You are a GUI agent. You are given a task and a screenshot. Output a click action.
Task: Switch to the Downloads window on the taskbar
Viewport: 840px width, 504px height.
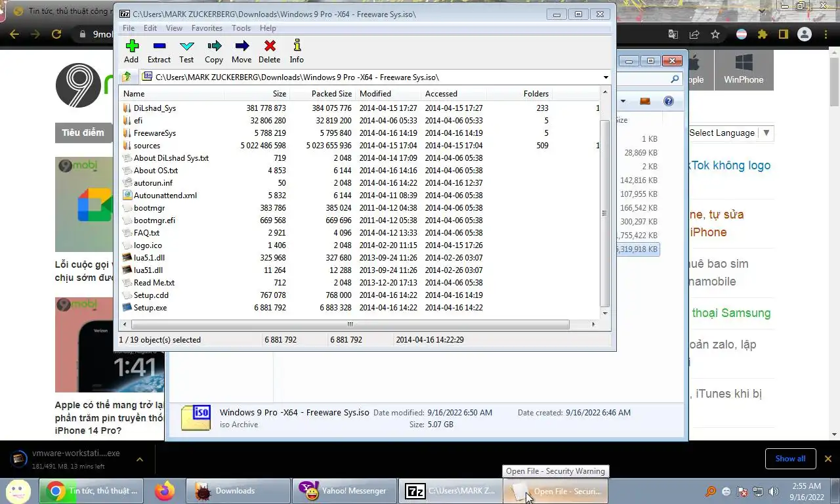(238, 491)
